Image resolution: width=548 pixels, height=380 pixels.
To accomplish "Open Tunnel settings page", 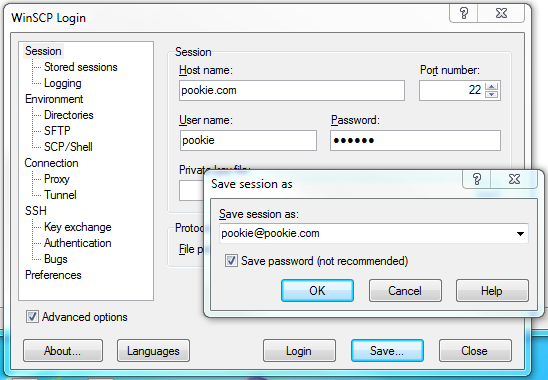I will pos(60,195).
